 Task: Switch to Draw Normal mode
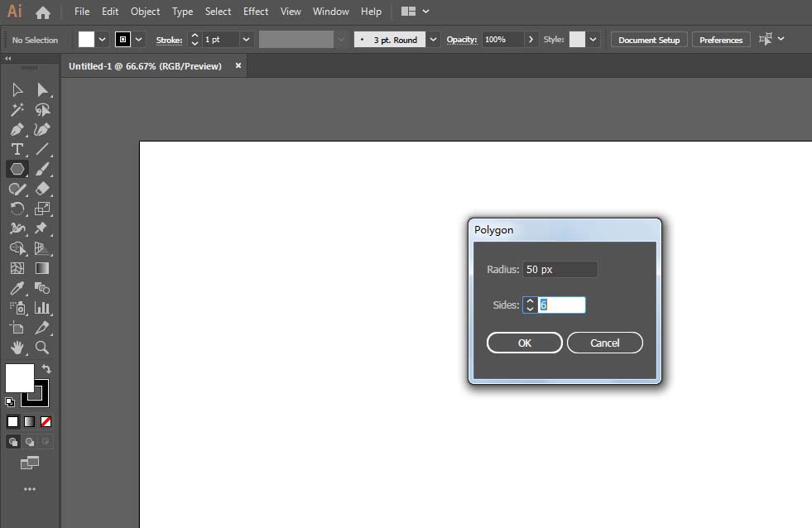pos(13,442)
